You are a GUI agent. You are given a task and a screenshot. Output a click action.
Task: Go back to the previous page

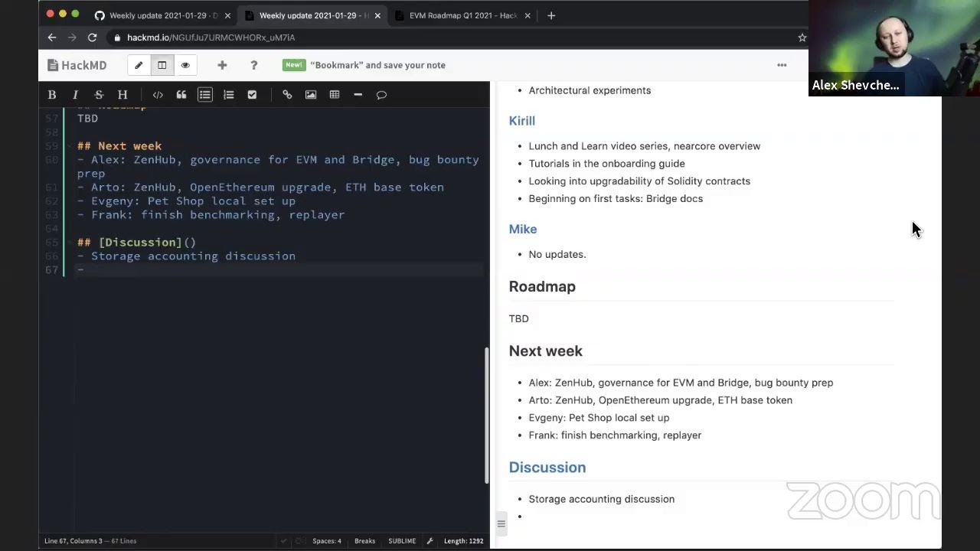52,37
